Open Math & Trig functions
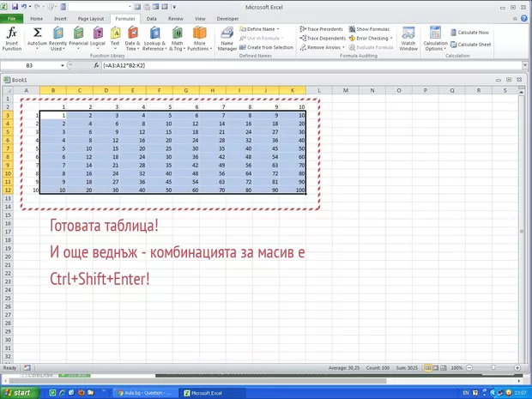The width and height of the screenshot is (532, 399). pos(177,39)
